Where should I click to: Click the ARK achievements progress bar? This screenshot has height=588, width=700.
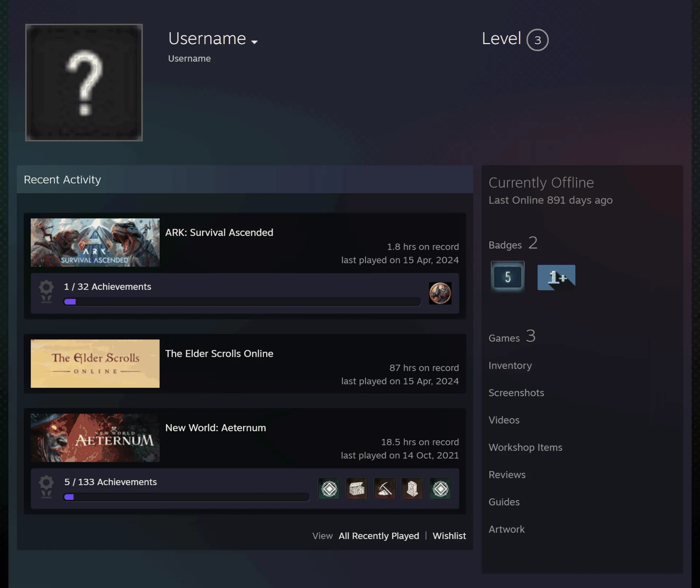point(242,302)
